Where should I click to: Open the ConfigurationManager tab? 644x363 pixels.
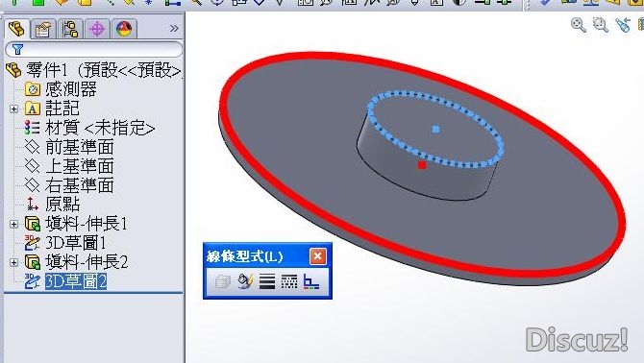70,29
